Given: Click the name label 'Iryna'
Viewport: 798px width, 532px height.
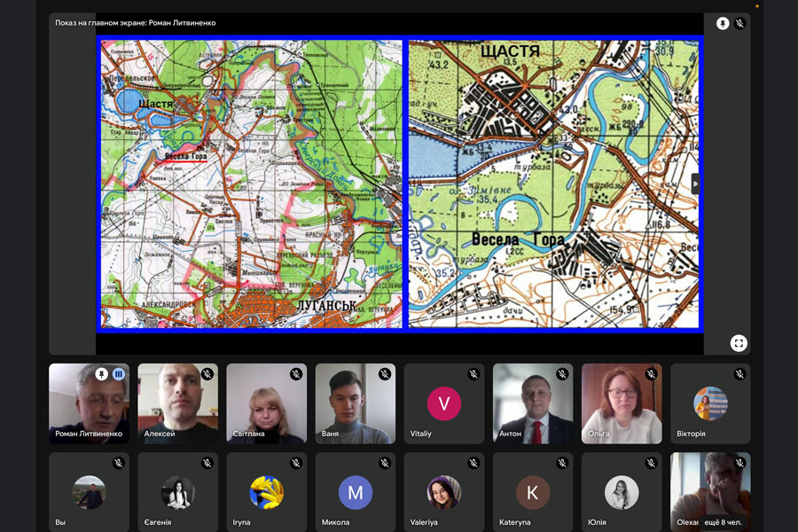Looking at the screenshot, I should 241,522.
